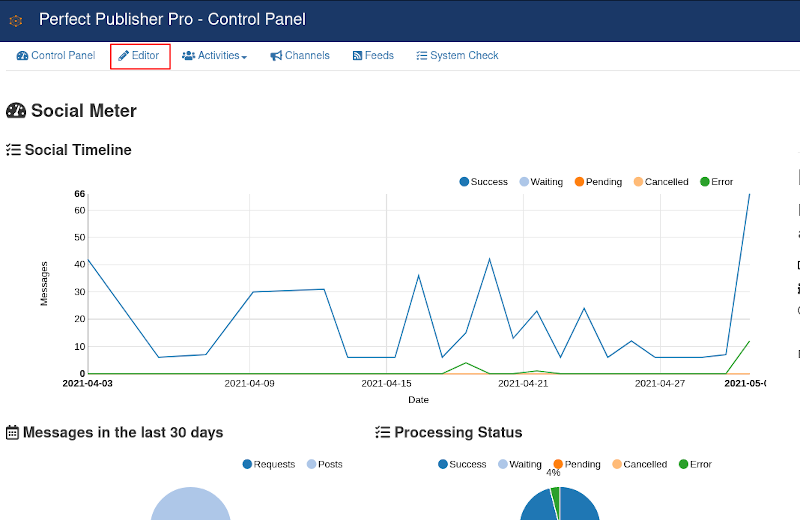Click the 66 maximum y-axis value
Viewport: 800px width, 520px height.
(x=80, y=194)
